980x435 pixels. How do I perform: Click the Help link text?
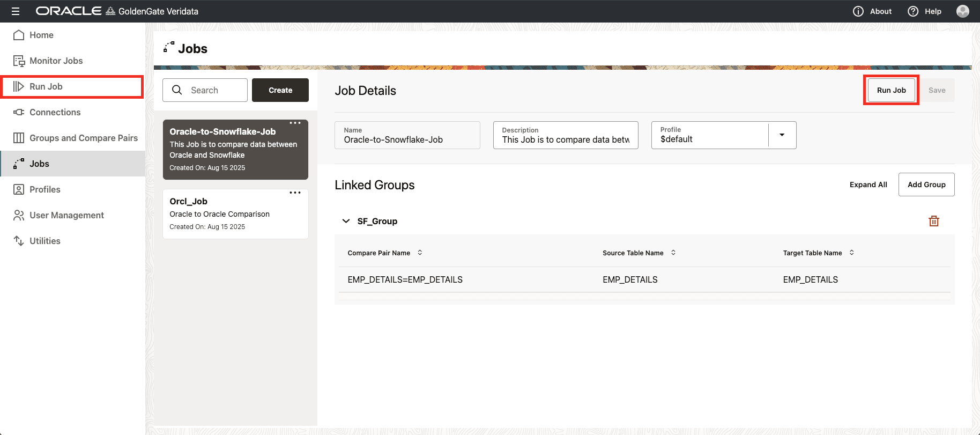[x=933, y=11]
